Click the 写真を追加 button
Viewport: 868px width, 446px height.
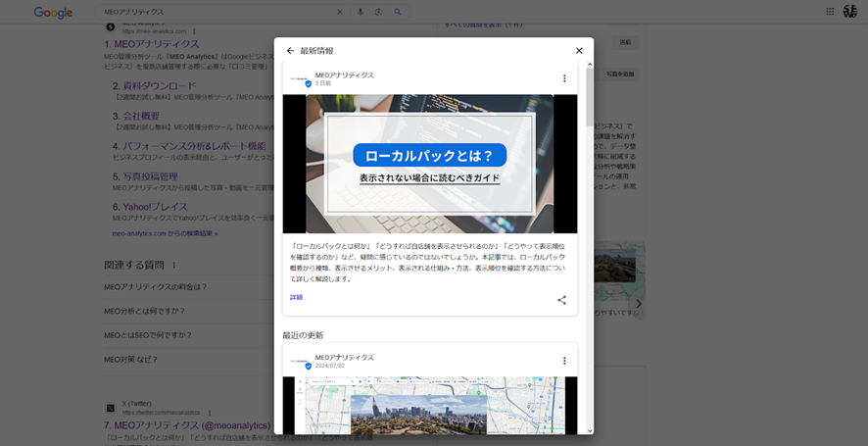pyautogui.click(x=619, y=74)
